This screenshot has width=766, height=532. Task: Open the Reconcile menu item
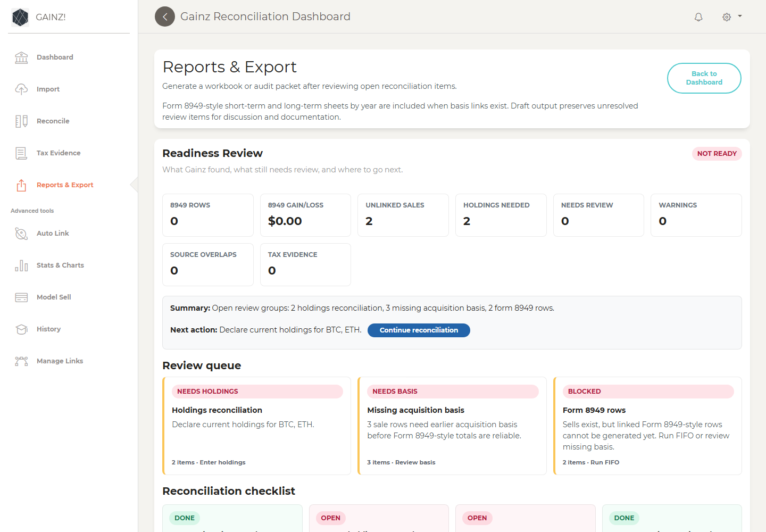(x=53, y=121)
